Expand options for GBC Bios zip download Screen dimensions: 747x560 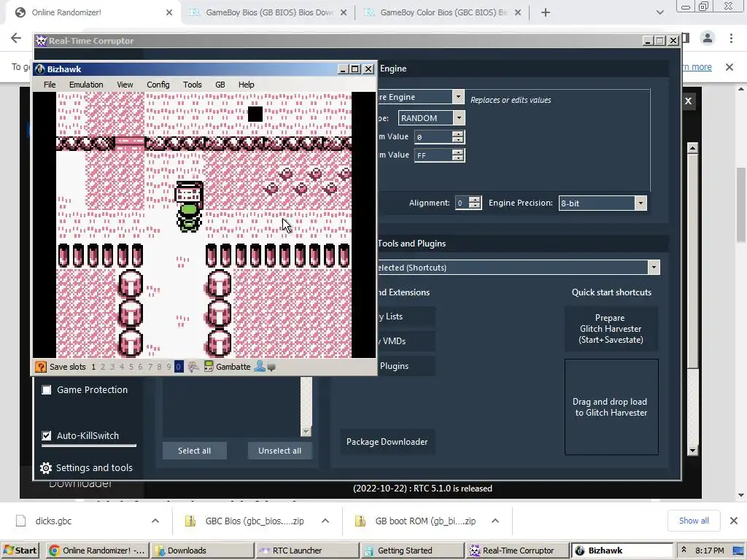pyautogui.click(x=325, y=521)
